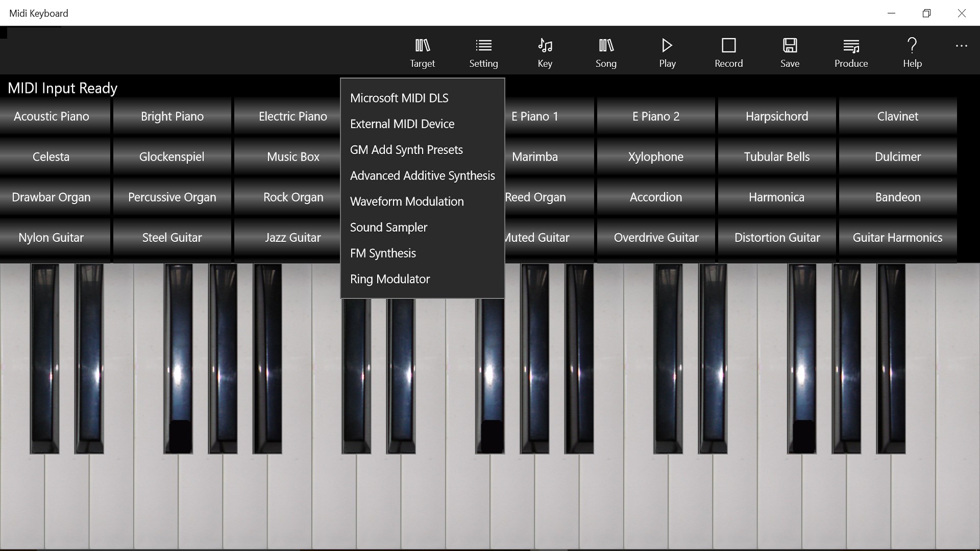The width and height of the screenshot is (980, 551).
Task: Expand the three-dots more options menu
Action: 961,46
